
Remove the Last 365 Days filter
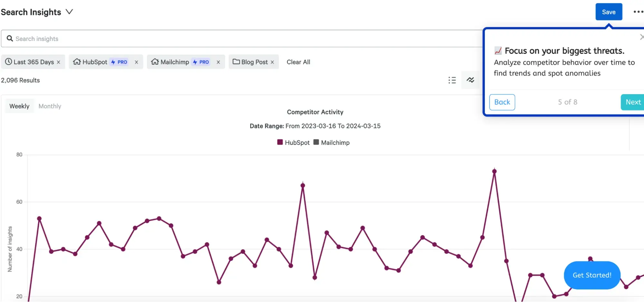(59, 62)
